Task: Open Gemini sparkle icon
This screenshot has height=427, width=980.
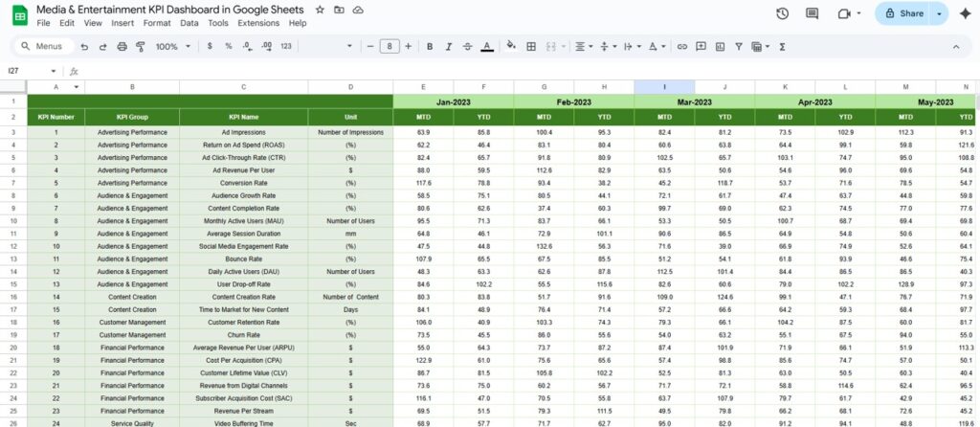Action: click(964, 13)
